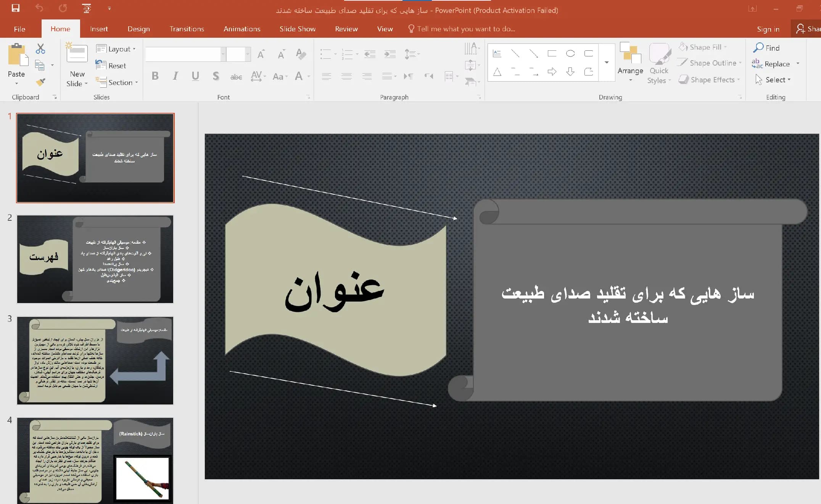Select the Right Arrow shape in gallery
821x504 pixels.
(x=552, y=71)
